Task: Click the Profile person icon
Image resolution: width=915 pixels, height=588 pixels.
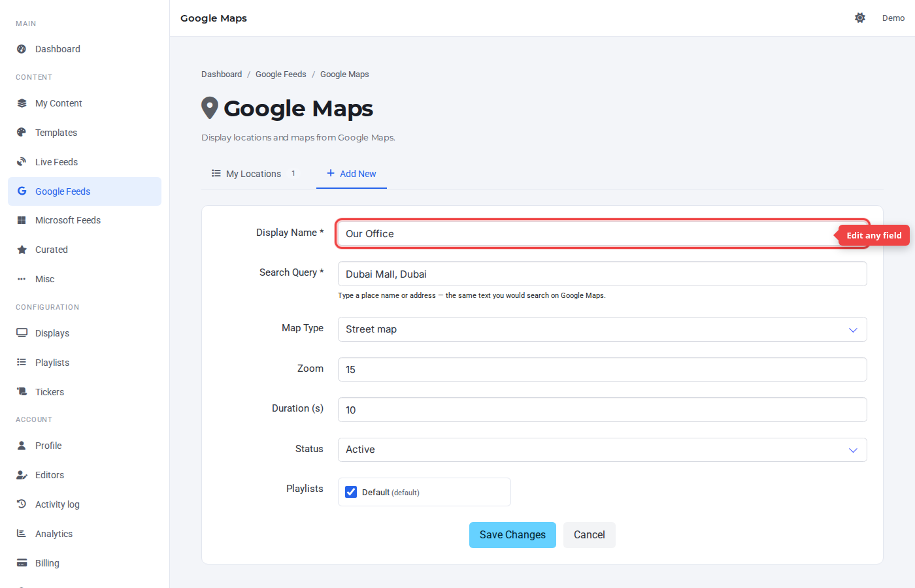Action: tap(22, 446)
